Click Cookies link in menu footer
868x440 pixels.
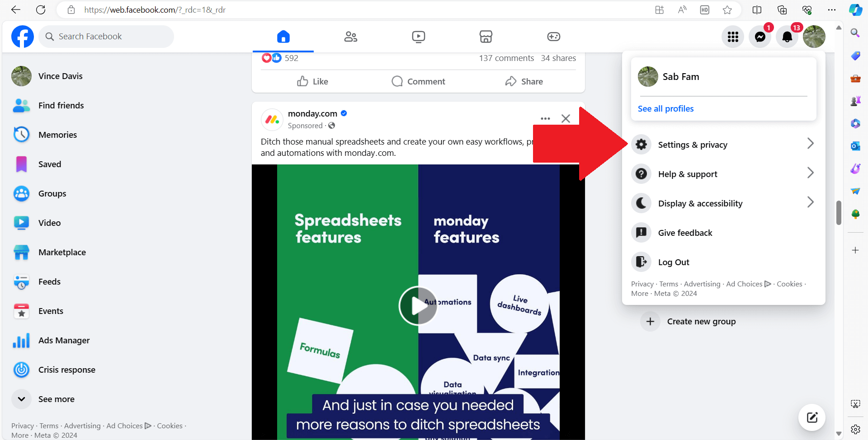pos(789,284)
